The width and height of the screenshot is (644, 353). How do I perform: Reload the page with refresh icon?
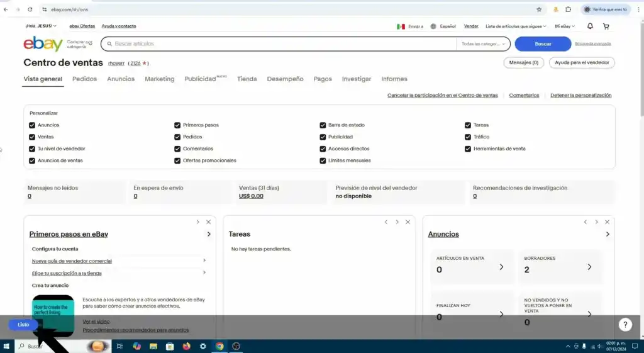point(30,9)
